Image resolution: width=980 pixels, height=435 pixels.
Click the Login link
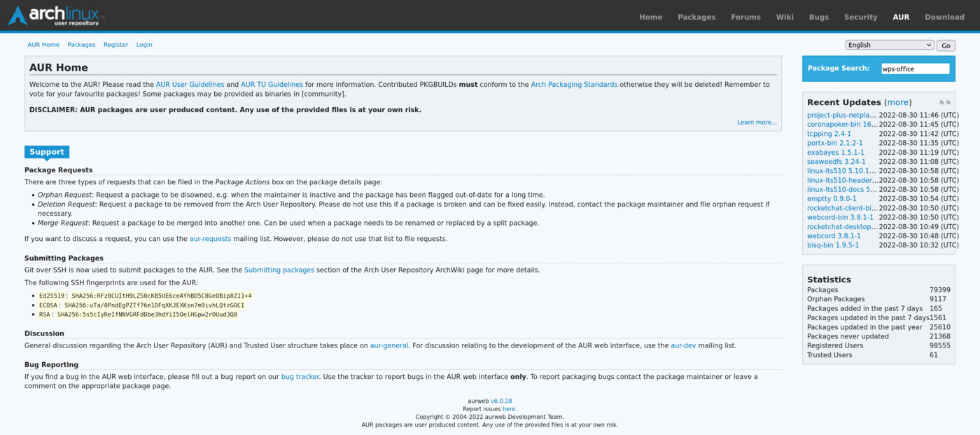pyautogui.click(x=144, y=45)
